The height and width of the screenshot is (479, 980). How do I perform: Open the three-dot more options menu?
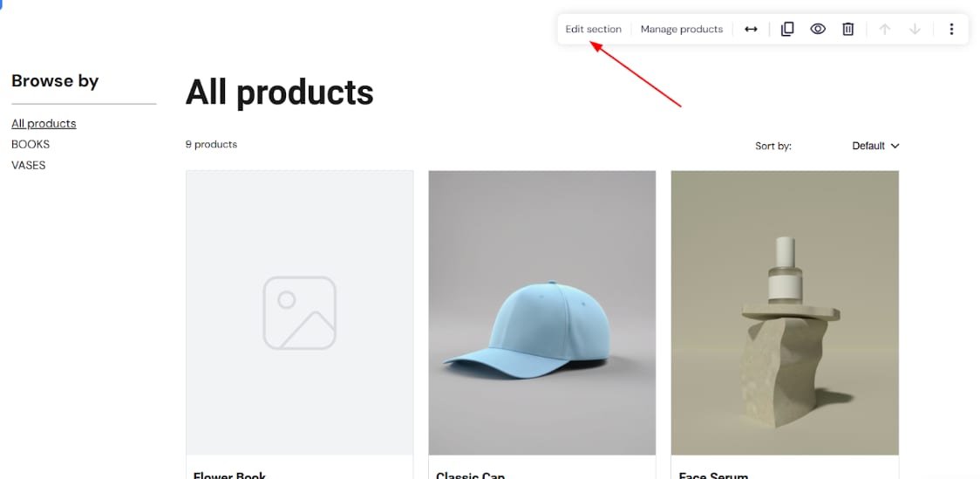[950, 29]
